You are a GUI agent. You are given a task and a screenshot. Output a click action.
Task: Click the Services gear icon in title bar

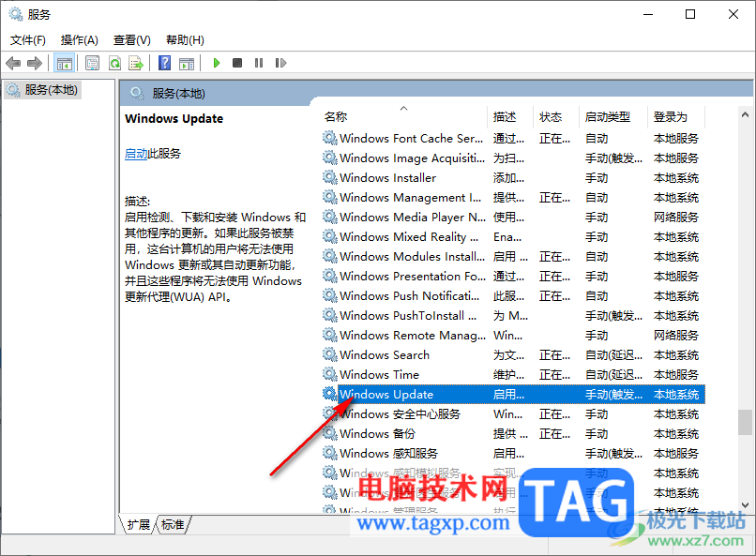pos(16,14)
